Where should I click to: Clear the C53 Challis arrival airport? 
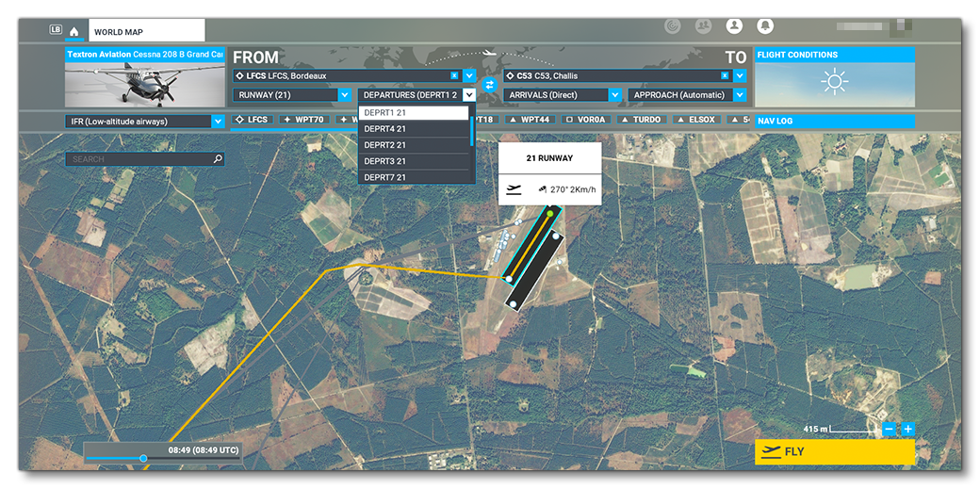coord(725,75)
